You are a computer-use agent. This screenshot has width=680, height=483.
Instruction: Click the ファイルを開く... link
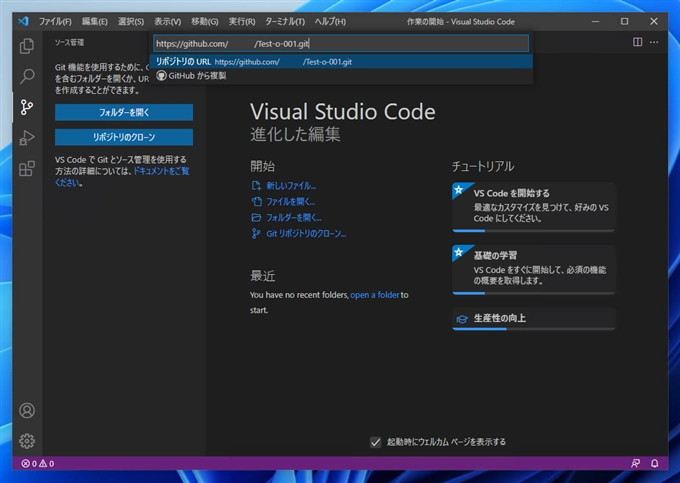(291, 202)
